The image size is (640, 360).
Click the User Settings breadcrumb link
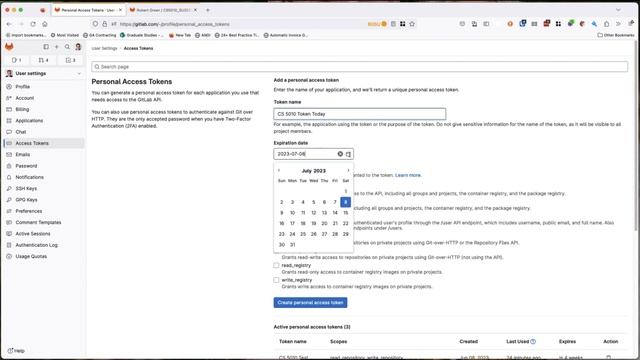click(104, 48)
